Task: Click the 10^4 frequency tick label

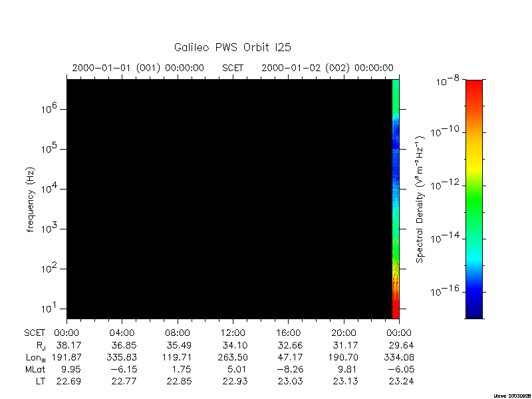Action: [49, 188]
